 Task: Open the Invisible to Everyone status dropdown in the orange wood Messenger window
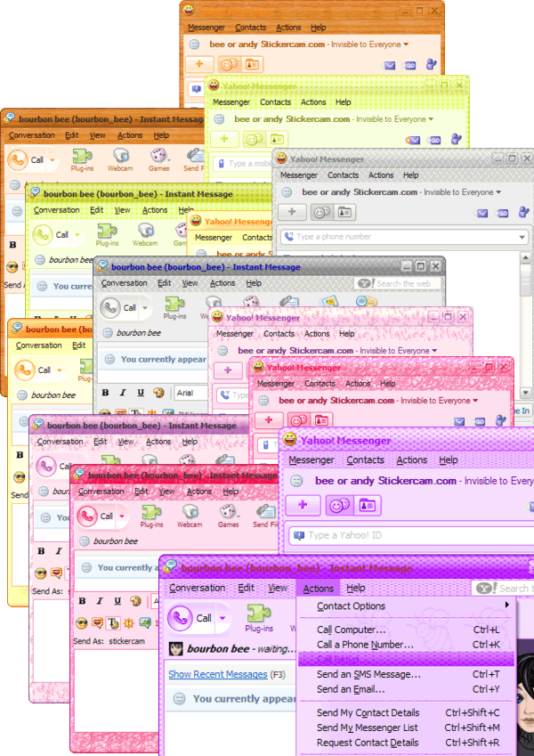coord(370,45)
